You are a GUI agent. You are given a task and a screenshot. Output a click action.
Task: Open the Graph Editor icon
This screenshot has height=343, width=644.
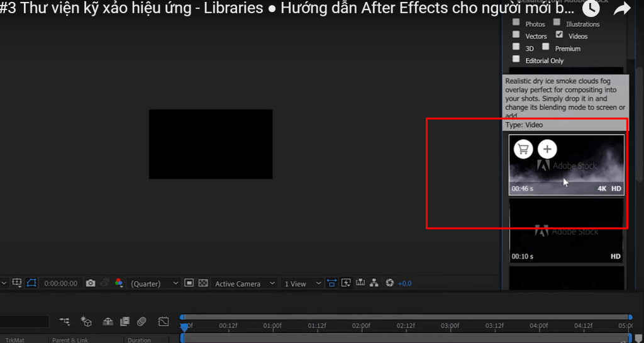coord(164,321)
